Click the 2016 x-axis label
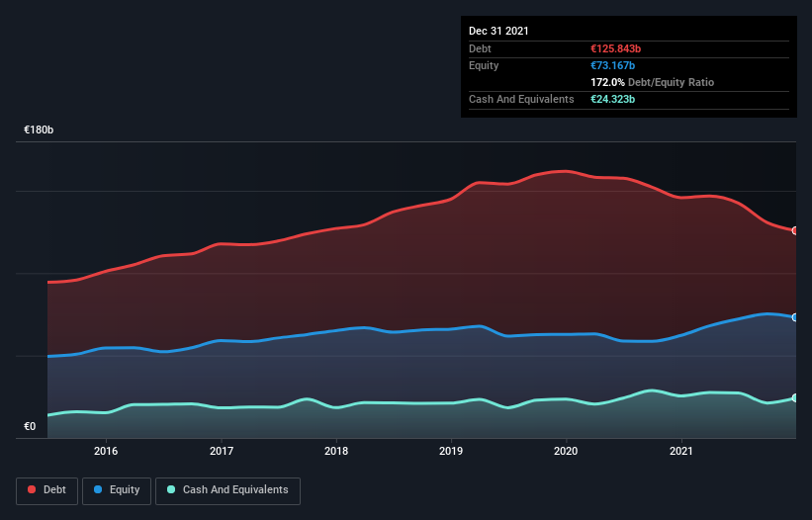812x520 pixels. 106,451
